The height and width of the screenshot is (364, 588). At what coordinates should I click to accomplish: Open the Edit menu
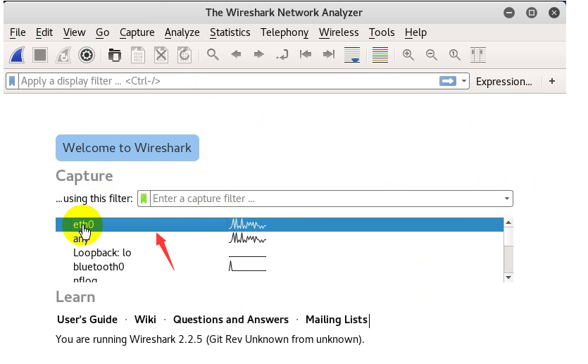pos(44,32)
